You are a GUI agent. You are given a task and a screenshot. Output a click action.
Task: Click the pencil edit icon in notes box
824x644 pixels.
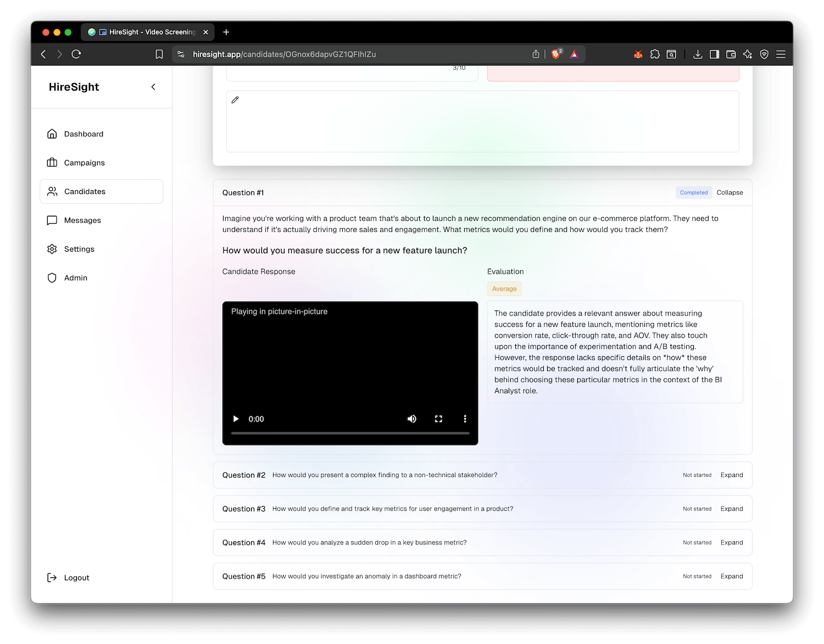[x=235, y=100]
